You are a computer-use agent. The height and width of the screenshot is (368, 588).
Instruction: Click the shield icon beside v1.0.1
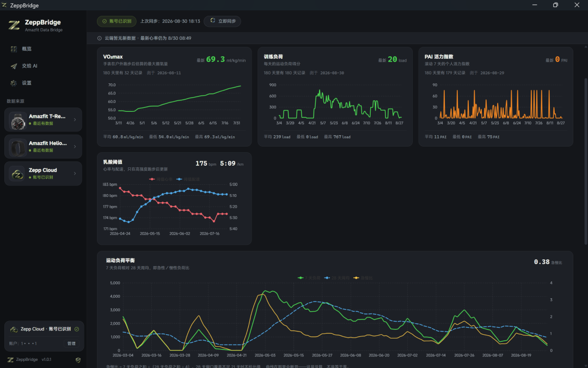coord(78,360)
